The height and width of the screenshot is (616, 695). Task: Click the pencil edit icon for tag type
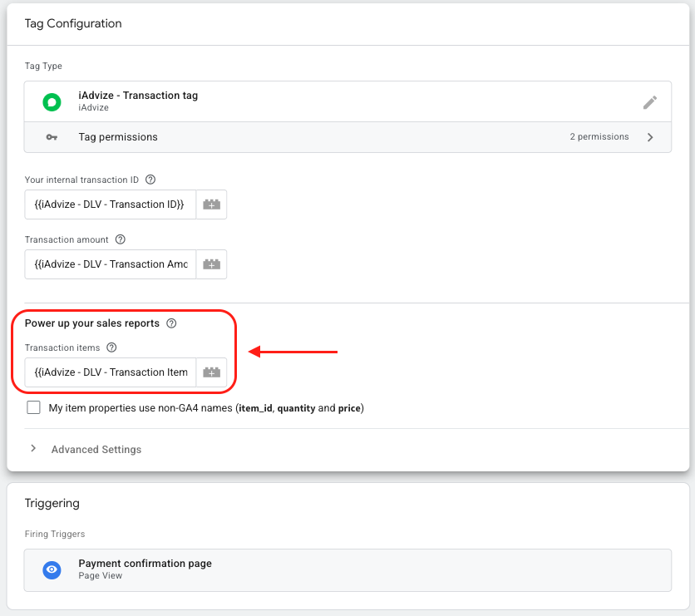coord(650,102)
